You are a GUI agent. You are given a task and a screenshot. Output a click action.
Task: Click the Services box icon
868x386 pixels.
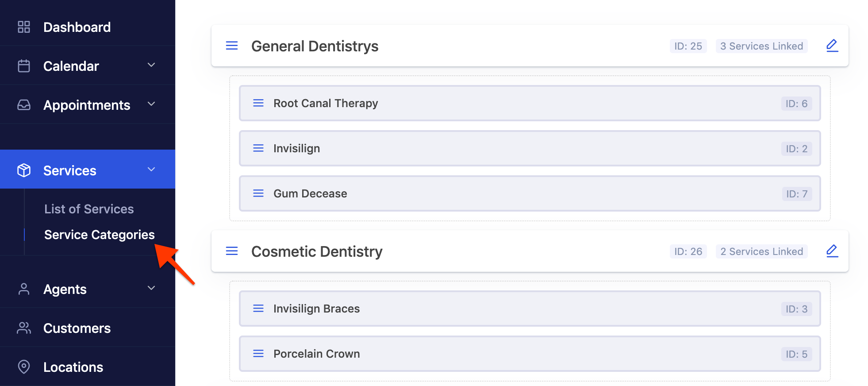pyautogui.click(x=24, y=170)
